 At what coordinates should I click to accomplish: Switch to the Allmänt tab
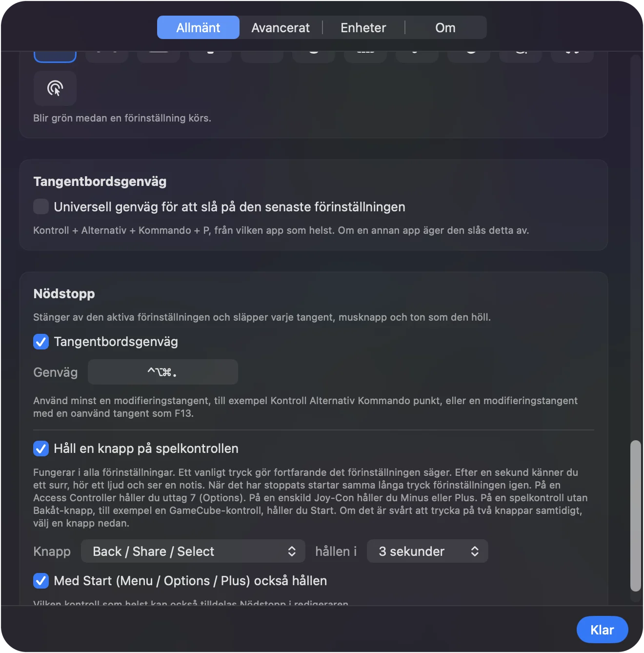pos(198,28)
